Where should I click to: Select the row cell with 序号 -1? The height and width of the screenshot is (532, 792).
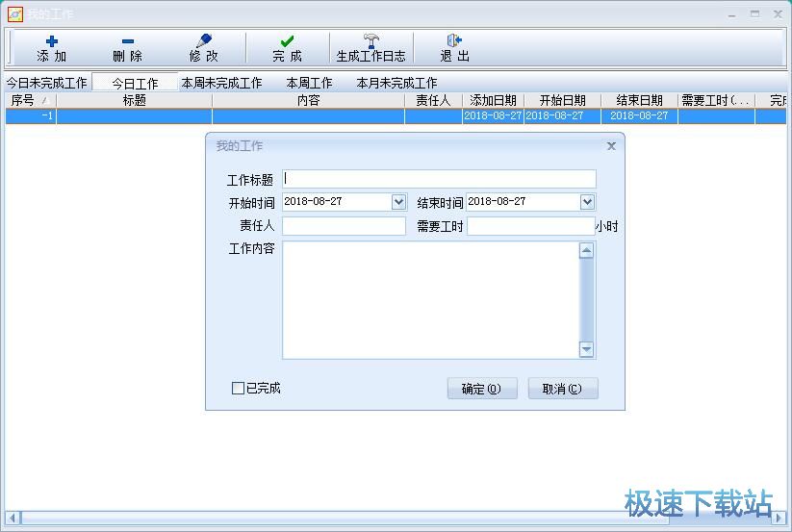pyautogui.click(x=31, y=115)
